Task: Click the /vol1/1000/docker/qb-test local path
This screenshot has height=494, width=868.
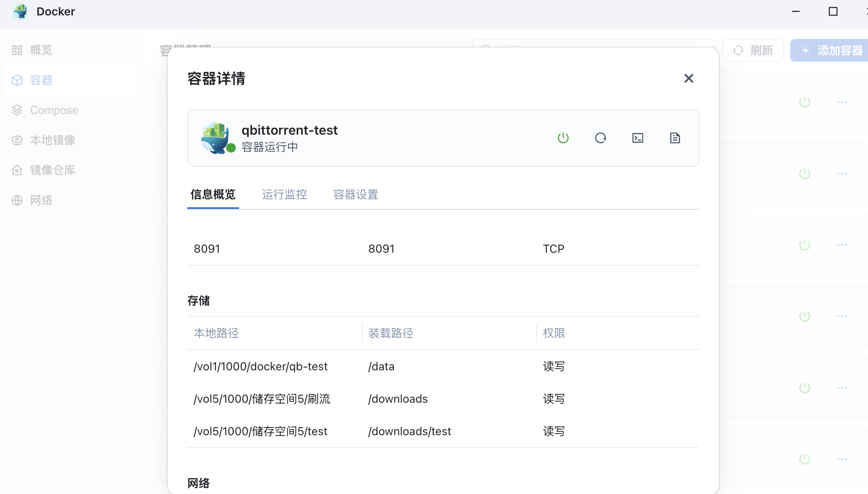Action: [261, 366]
